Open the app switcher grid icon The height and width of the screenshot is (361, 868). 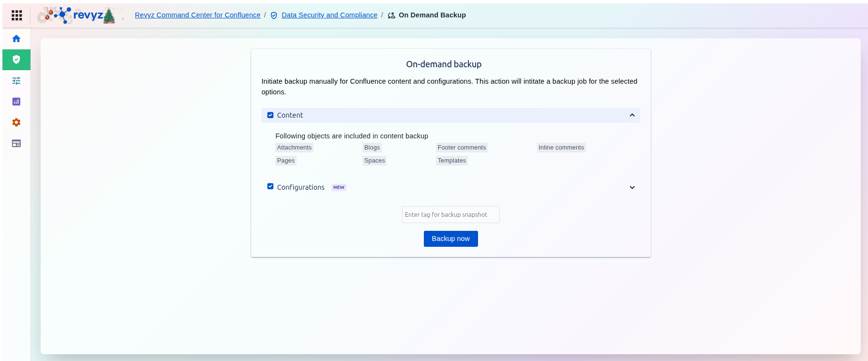click(16, 15)
